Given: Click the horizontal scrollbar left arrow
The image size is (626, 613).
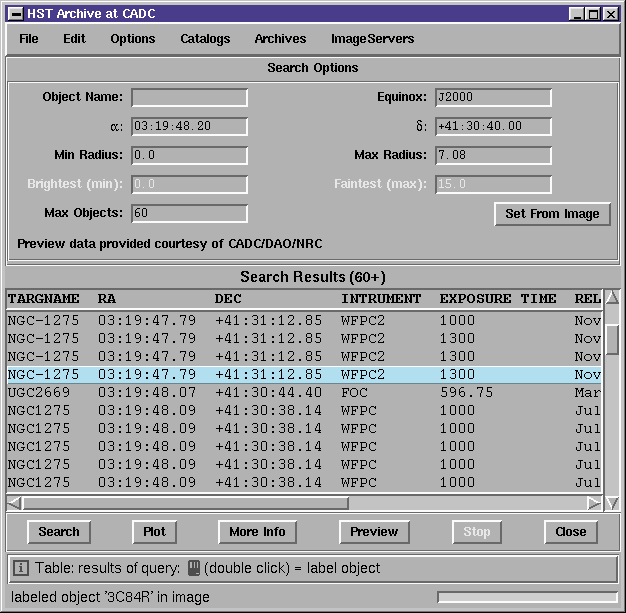Looking at the screenshot, I should click(x=14, y=503).
